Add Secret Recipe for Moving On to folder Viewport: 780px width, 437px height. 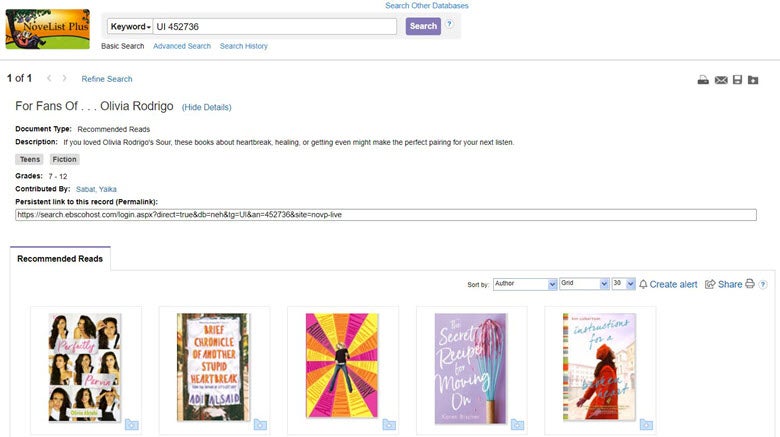(517, 425)
